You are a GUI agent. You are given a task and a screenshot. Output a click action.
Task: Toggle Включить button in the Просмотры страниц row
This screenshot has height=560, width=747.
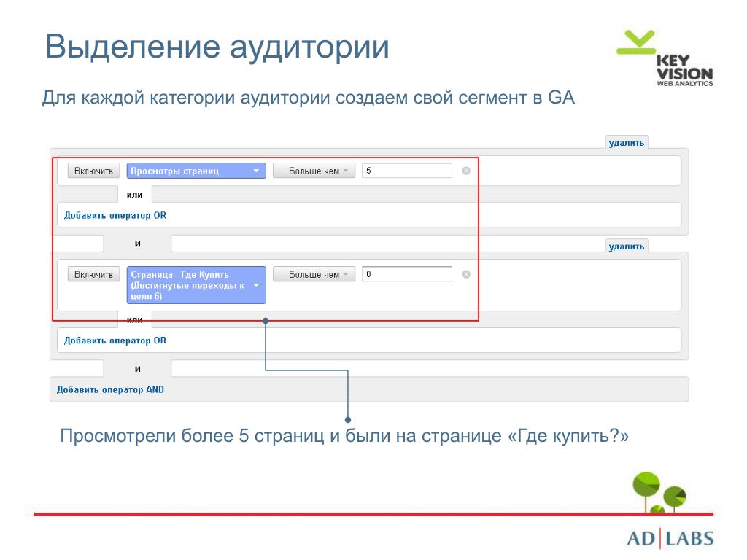93,171
